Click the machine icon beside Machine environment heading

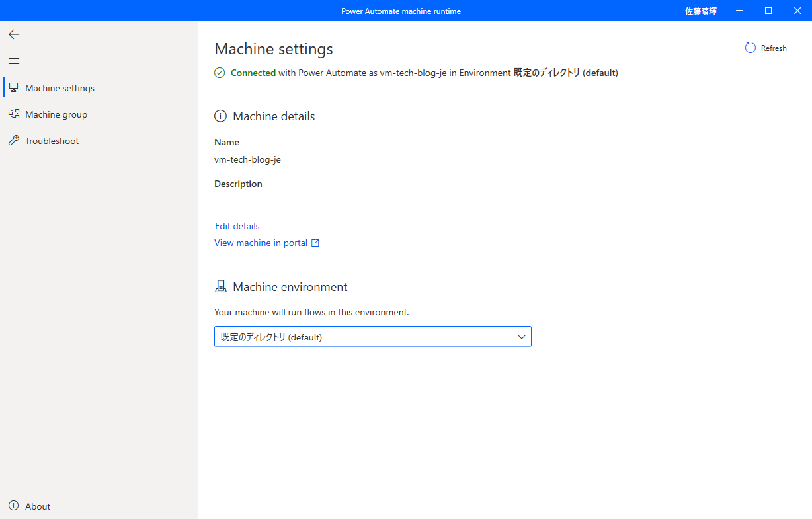point(221,286)
